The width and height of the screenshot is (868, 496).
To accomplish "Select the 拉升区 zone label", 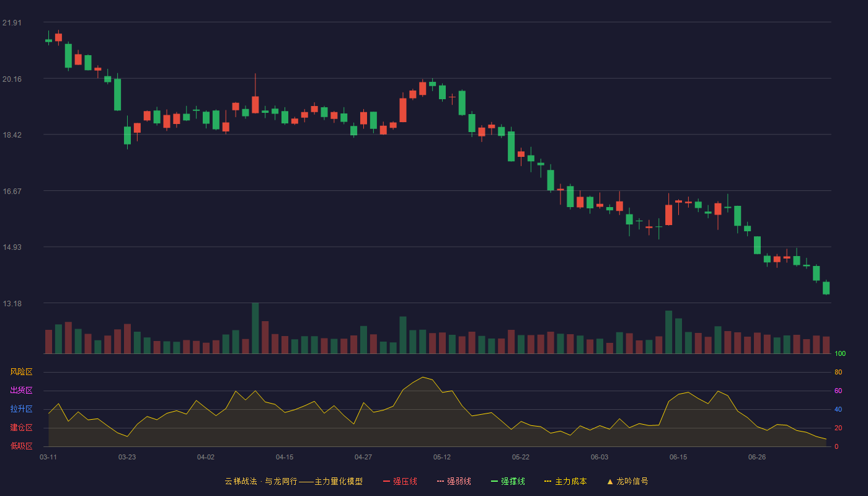I will click(x=21, y=409).
